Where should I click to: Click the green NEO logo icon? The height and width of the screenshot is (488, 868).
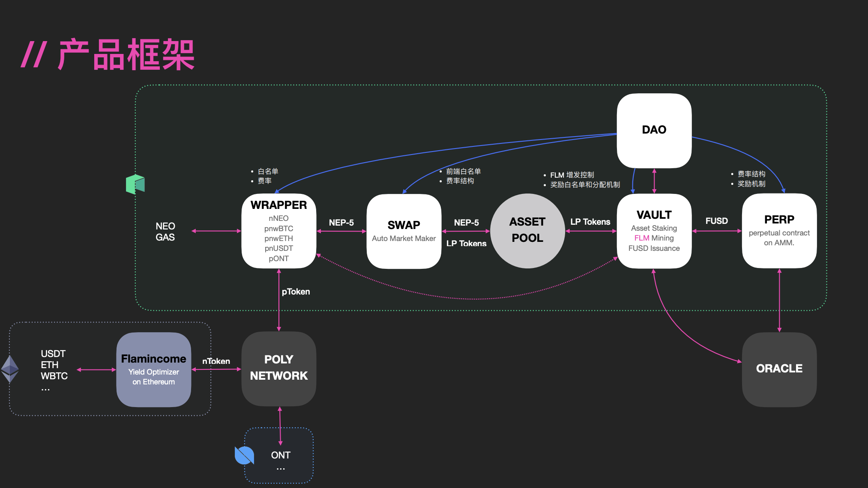135,184
